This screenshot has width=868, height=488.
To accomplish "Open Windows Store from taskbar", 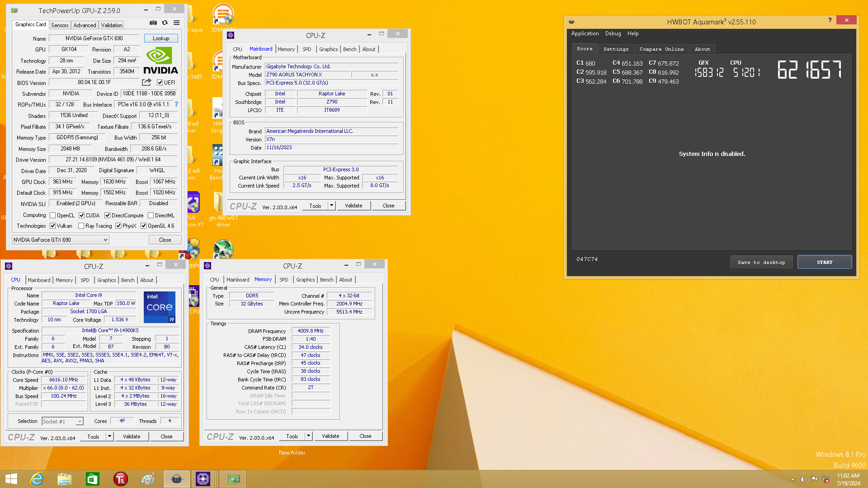I will pyautogui.click(x=93, y=479).
